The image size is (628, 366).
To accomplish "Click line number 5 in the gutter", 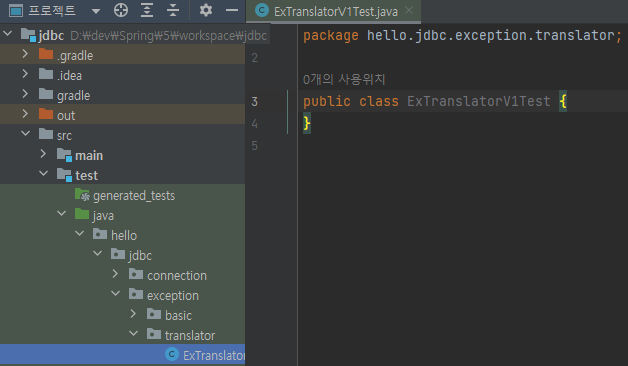I will pyautogui.click(x=255, y=145).
